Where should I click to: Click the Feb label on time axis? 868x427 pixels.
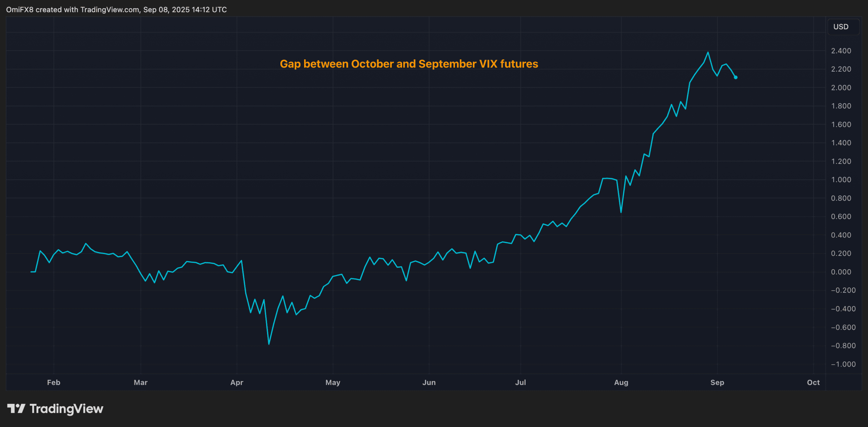(54, 383)
